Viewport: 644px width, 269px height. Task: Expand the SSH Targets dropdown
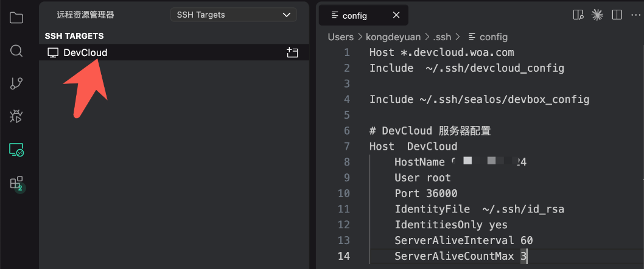coord(233,15)
